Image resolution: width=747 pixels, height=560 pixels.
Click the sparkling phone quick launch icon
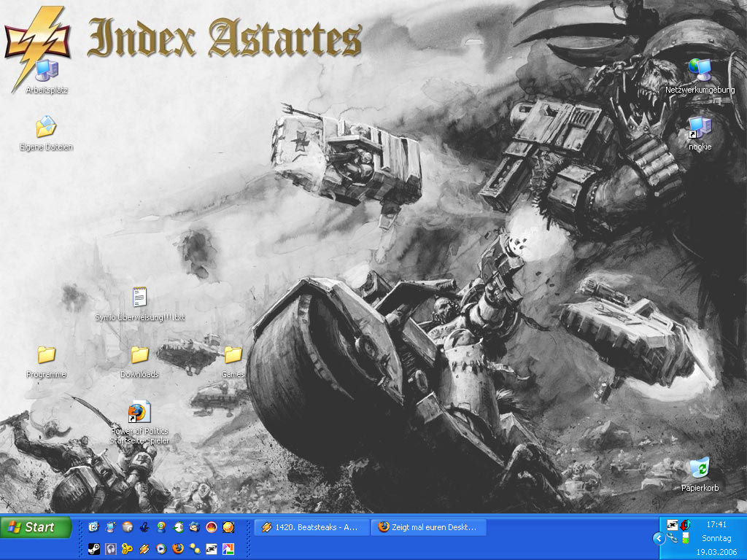(111, 526)
